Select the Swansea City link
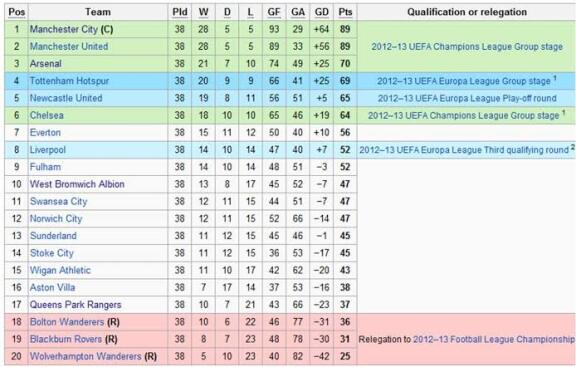 pyautogui.click(x=59, y=201)
